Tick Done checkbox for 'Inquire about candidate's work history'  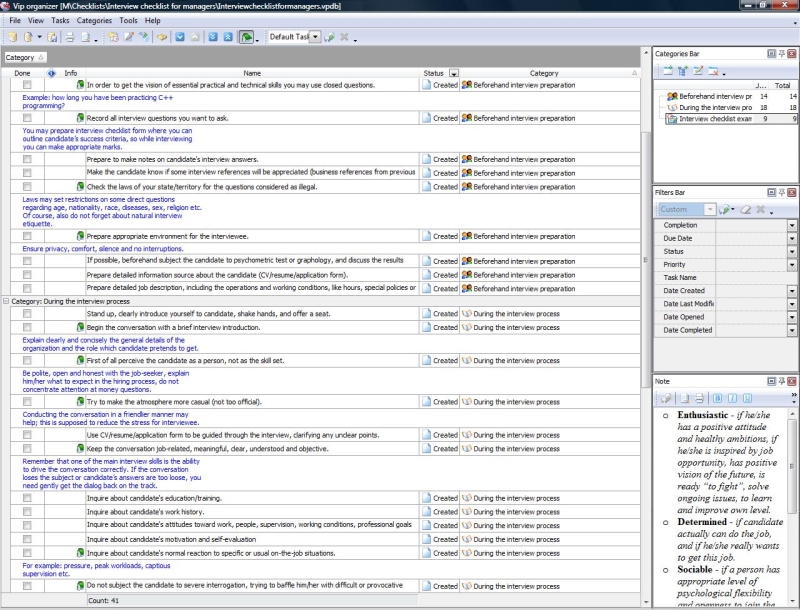[27, 511]
